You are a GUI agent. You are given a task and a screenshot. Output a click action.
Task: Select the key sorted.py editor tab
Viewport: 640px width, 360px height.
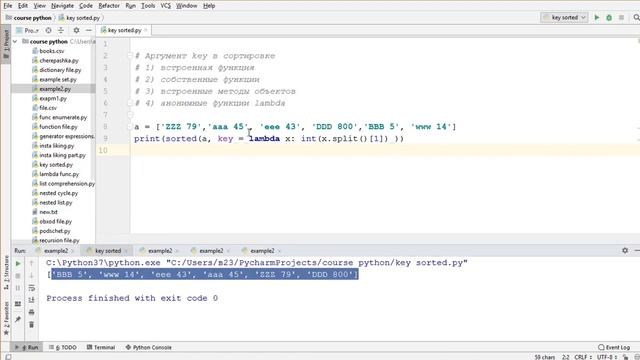(x=124, y=30)
